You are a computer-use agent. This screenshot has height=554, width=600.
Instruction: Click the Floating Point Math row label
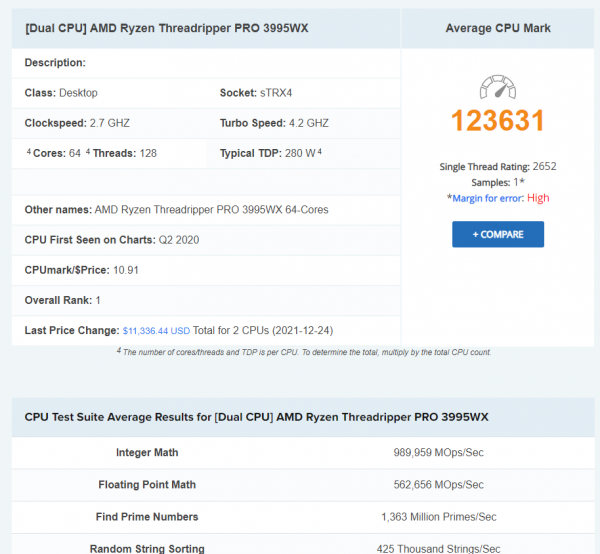click(147, 485)
